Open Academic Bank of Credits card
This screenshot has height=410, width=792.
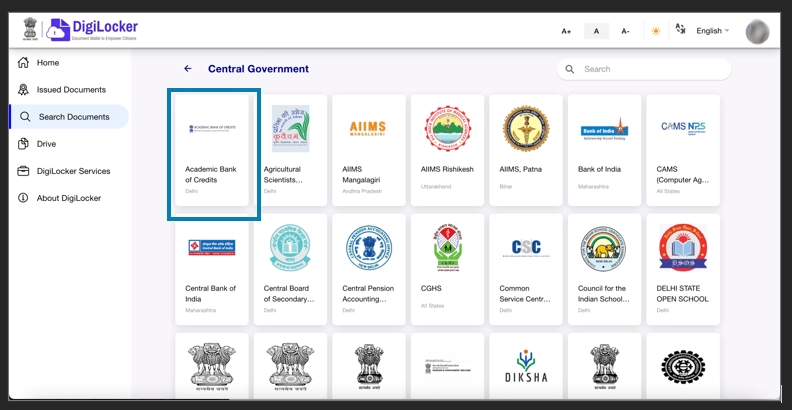[x=212, y=150]
